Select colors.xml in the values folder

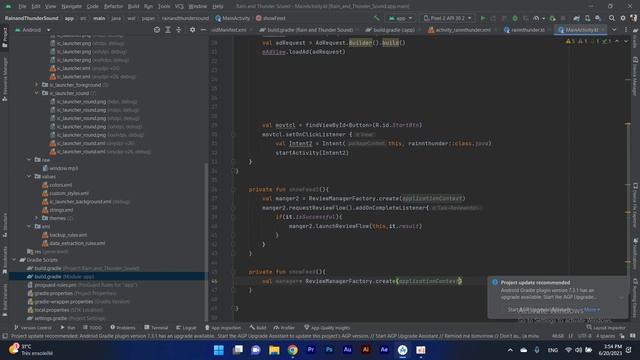[x=57, y=185]
